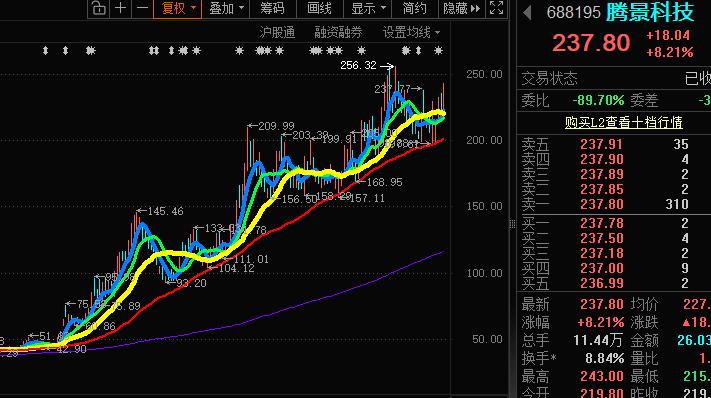711x398 pixels.
Task: Click the 250.00 price axis label
Action: pyautogui.click(x=484, y=74)
